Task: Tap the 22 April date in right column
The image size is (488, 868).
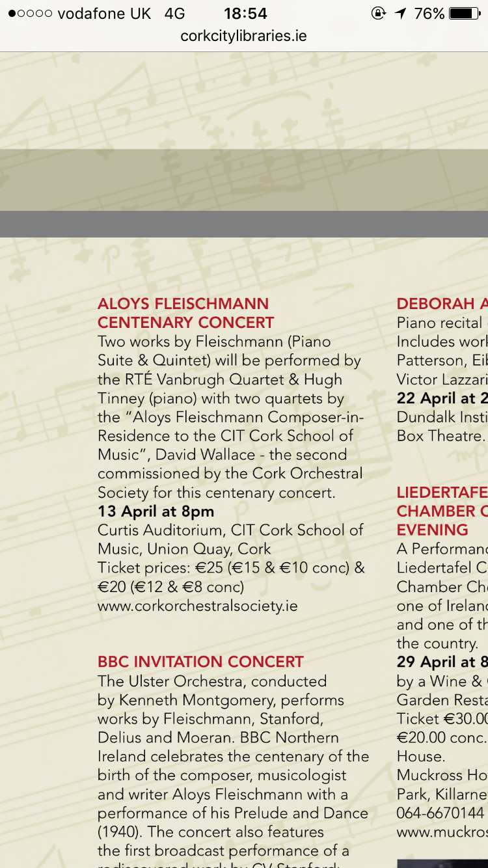Action: [442, 398]
